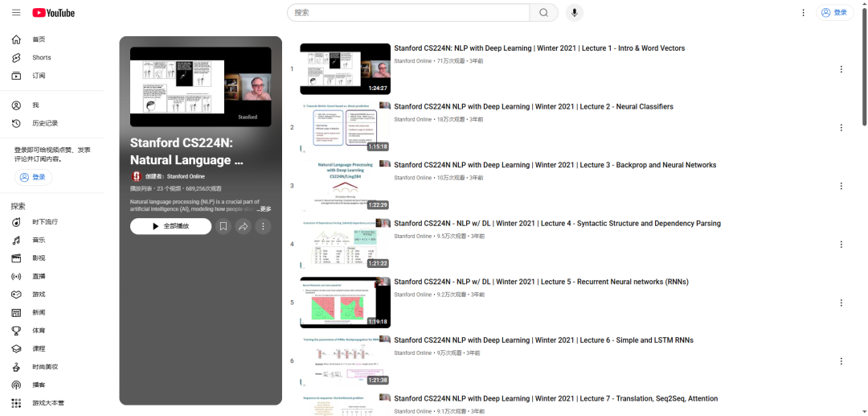
Task: Click 全部播放 play all button
Action: coord(170,227)
